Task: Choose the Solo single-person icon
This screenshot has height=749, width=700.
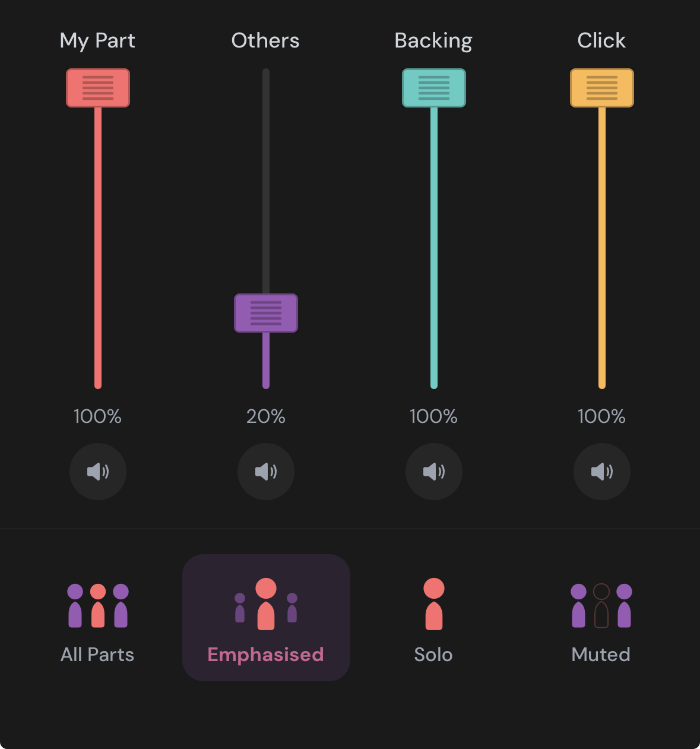Action: pyautogui.click(x=434, y=604)
